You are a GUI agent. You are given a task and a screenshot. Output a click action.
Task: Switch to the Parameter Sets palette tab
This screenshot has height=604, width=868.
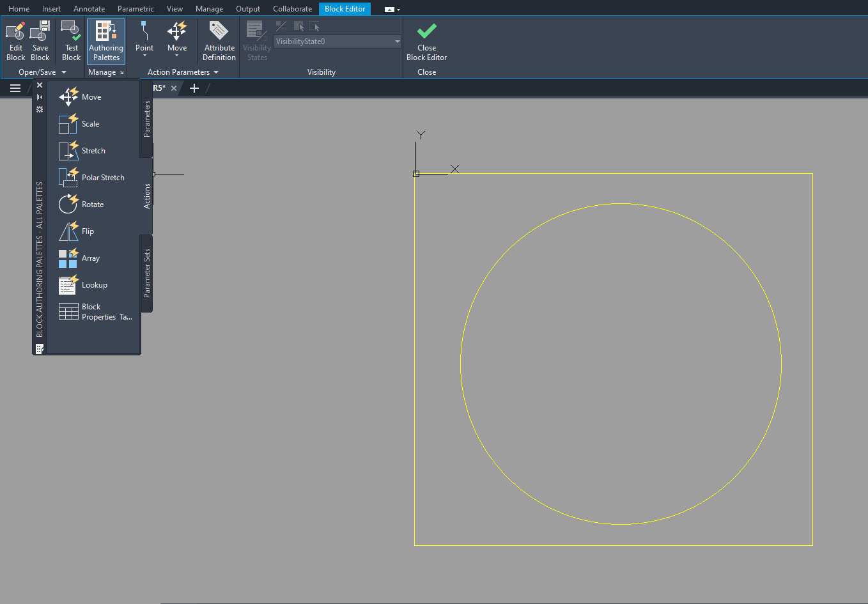pos(146,274)
